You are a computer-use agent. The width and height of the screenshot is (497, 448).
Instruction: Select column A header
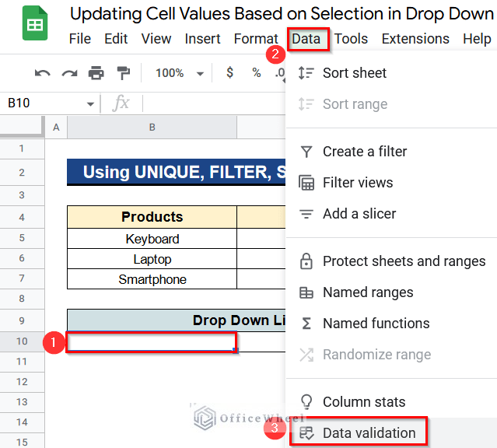pyautogui.click(x=56, y=127)
